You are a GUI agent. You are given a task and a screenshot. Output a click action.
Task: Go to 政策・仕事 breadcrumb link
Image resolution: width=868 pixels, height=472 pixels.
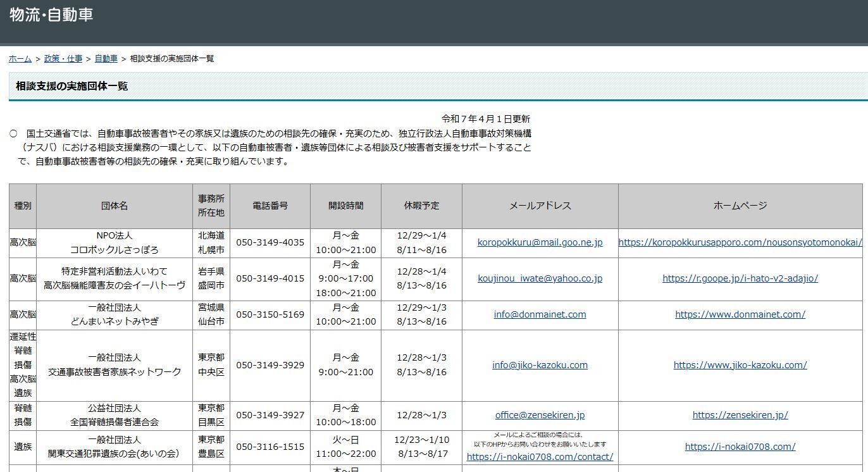pyautogui.click(x=63, y=59)
